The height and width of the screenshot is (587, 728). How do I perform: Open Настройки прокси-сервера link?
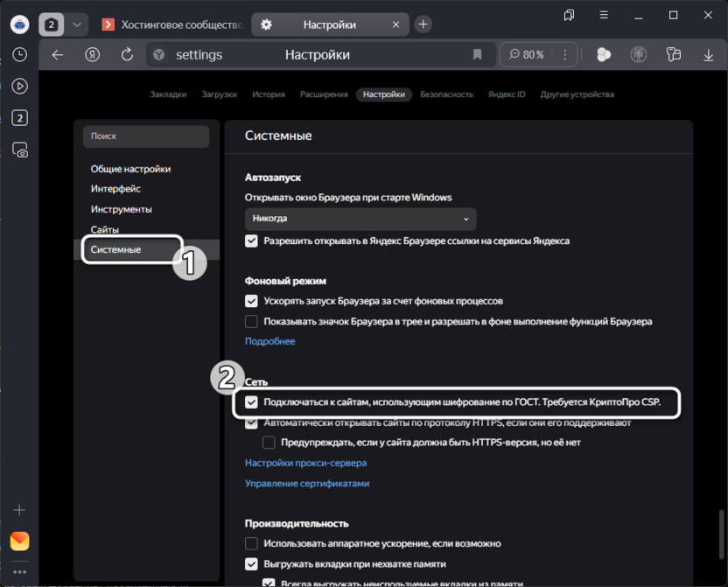pyautogui.click(x=305, y=463)
